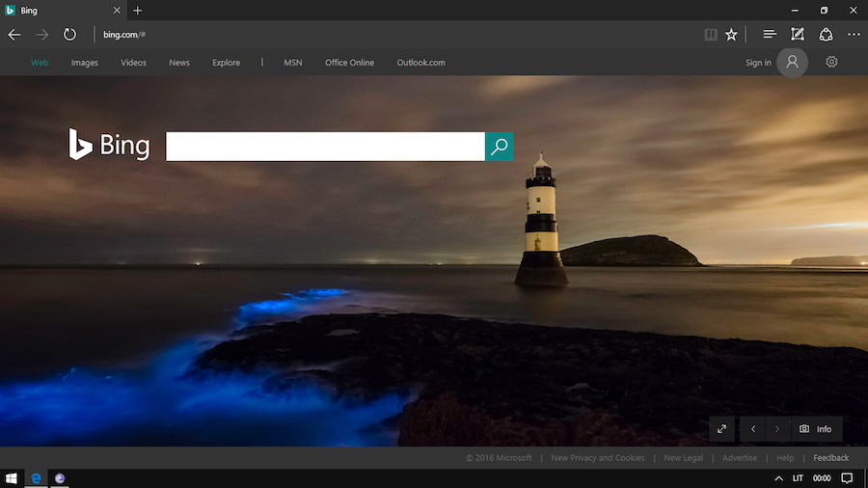Open the Windows Start menu
Viewport: 868px width, 488px height.
tap(12, 478)
